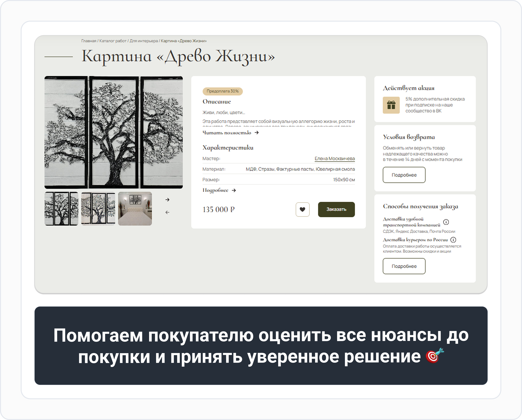Click info icon next to courier delivery
Image resolution: width=522 pixels, height=420 pixels.
(453, 240)
